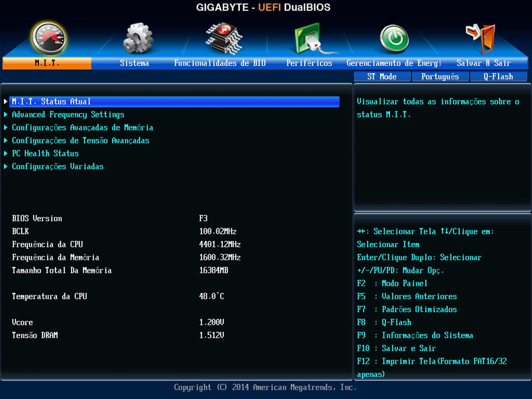Click F5 Valores Anteriores help line

pyautogui.click(x=407, y=297)
